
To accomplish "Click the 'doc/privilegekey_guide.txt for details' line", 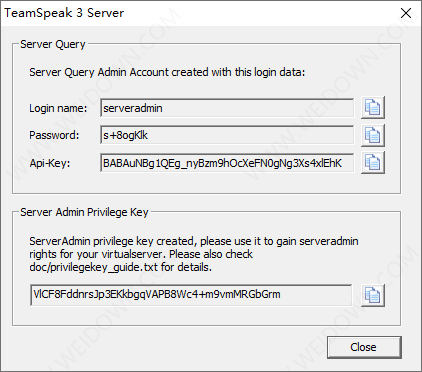I will pos(120,267).
